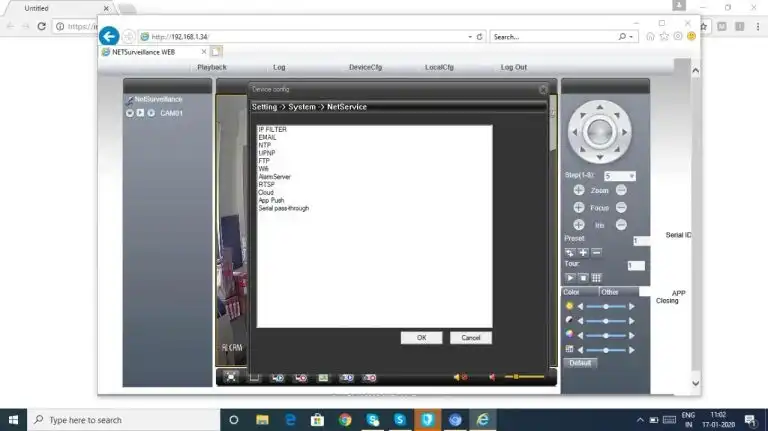Screen dimensions: 768x431
Task: Click the speaker audio icon in the bottom toolbar
Action: pyautogui.click(x=459, y=377)
